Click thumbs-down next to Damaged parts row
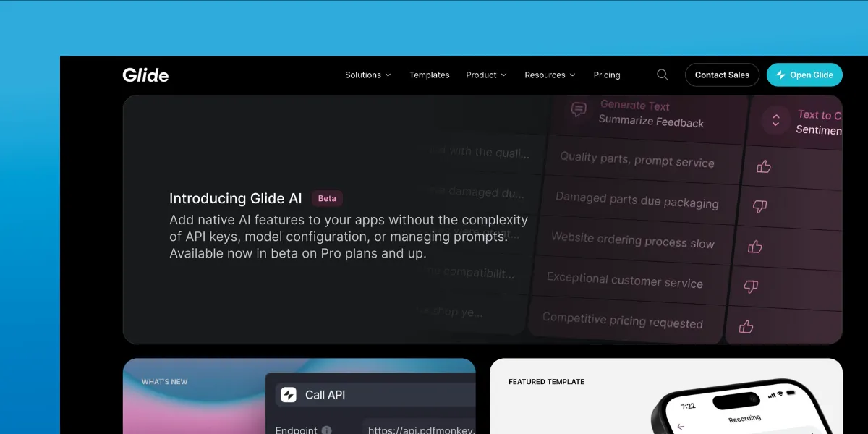The width and height of the screenshot is (868, 434). [759, 207]
